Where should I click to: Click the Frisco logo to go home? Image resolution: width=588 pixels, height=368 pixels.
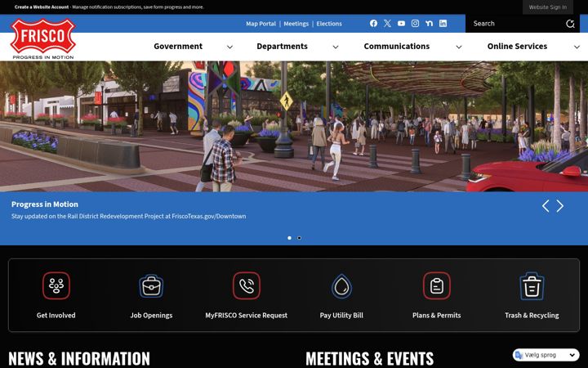pyautogui.click(x=42, y=38)
